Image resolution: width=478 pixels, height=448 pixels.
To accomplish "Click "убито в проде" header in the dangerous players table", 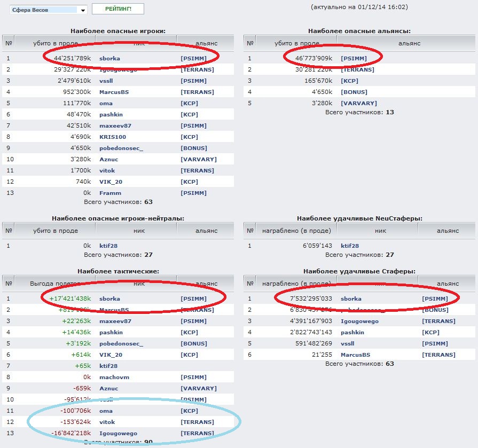I will click(x=56, y=43).
